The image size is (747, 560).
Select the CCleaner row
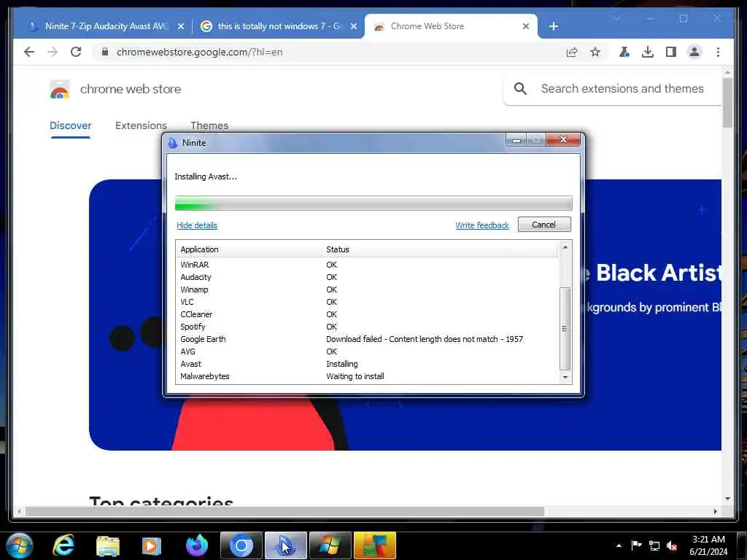(x=367, y=314)
